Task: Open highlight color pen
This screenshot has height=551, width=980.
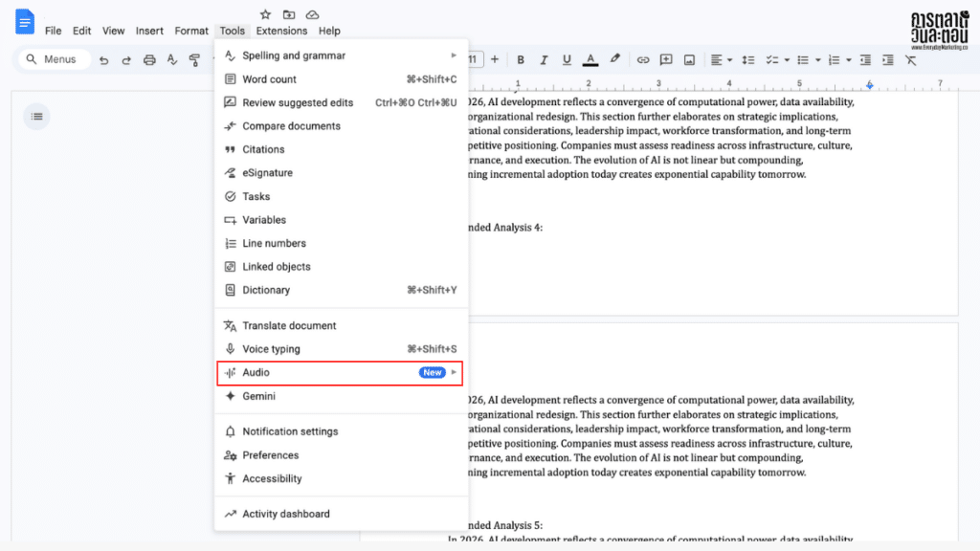Action: (x=615, y=59)
